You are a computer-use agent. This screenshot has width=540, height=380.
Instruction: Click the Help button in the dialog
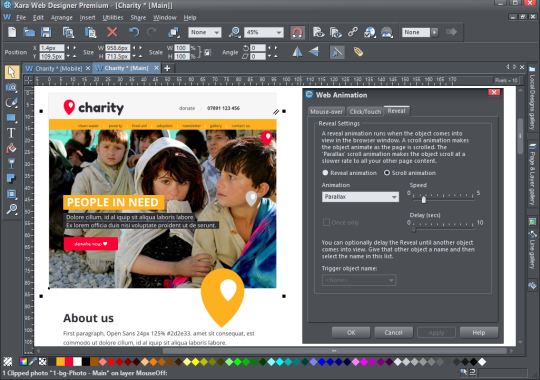pyautogui.click(x=479, y=332)
